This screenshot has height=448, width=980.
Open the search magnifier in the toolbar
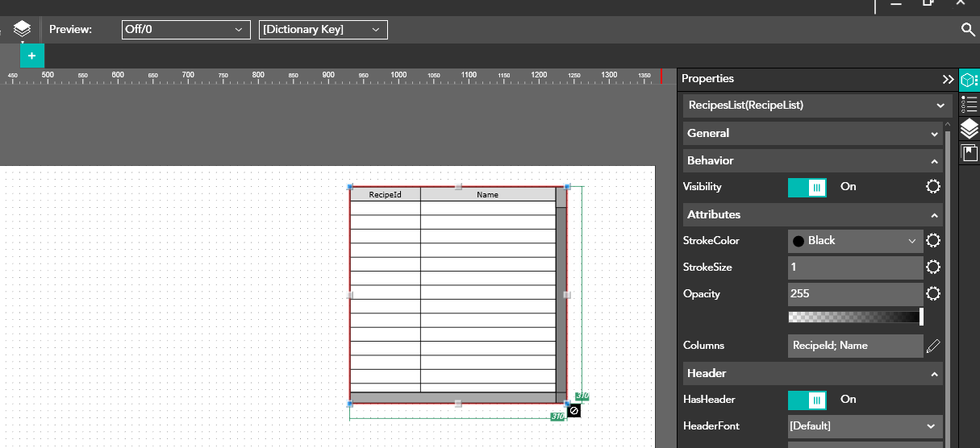point(968,30)
